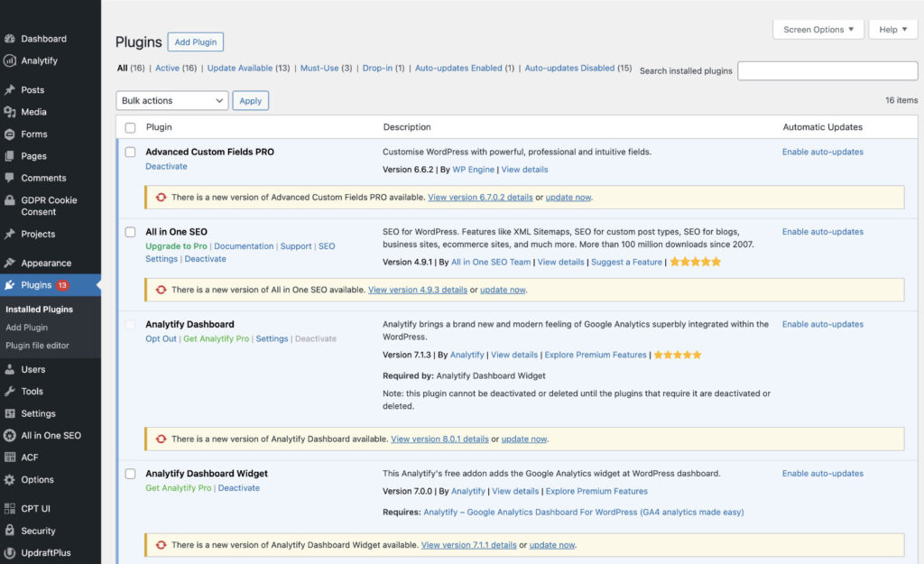View version 8.0.1 details for Analytify Dashboard
This screenshot has height=564, width=924.
pos(439,439)
